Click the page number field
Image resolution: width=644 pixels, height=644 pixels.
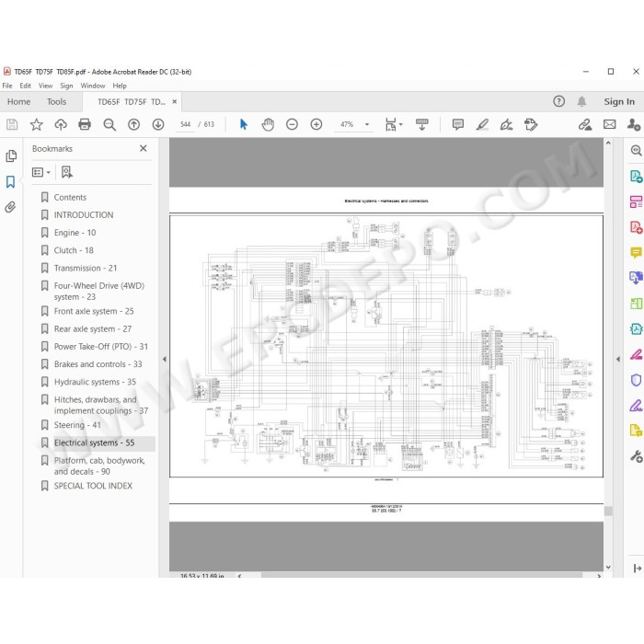(x=185, y=124)
